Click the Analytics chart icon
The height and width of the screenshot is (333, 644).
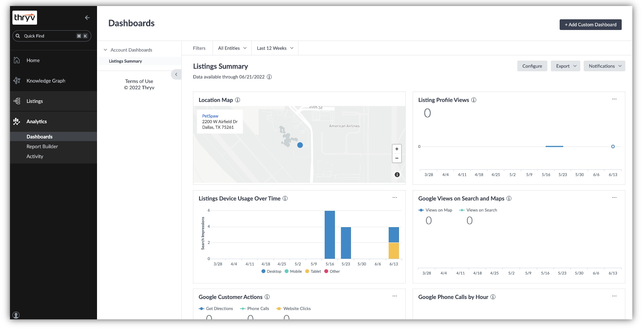[x=17, y=122]
